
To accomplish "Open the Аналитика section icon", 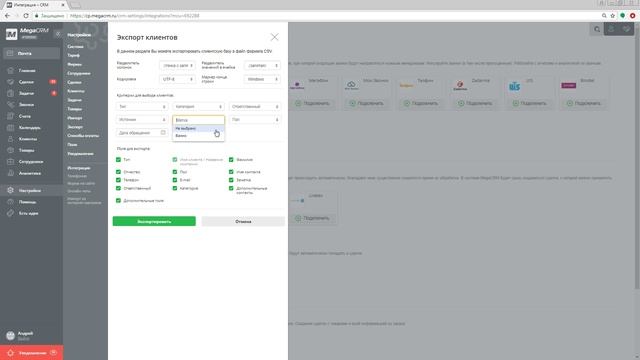I will [x=11, y=173].
